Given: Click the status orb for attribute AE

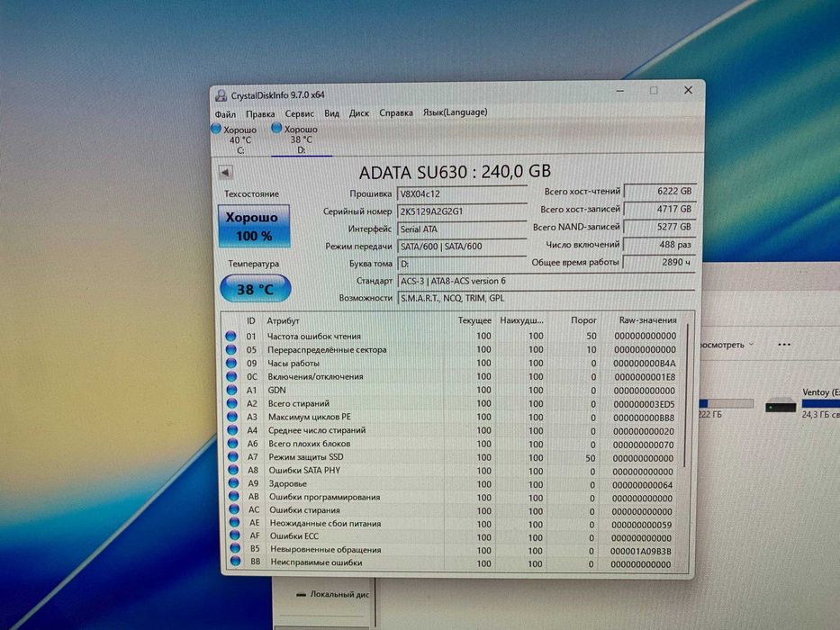Looking at the screenshot, I should (x=235, y=522).
